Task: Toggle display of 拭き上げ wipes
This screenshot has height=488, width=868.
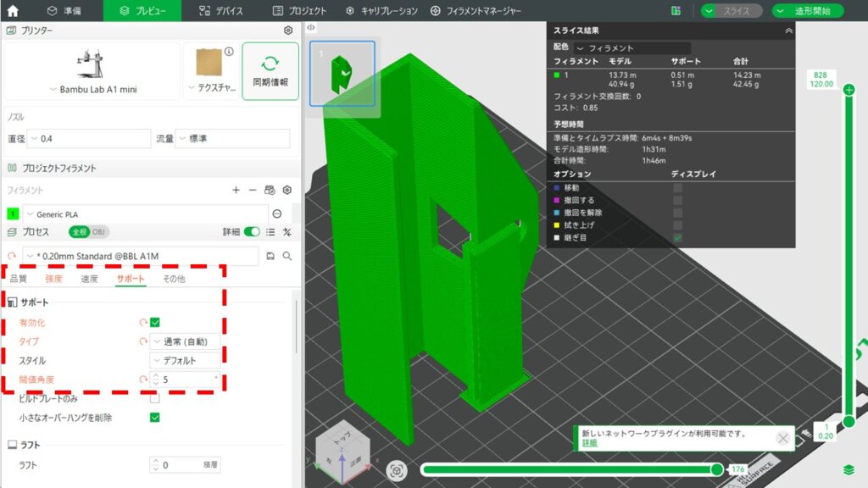Action: pyautogui.click(x=677, y=225)
